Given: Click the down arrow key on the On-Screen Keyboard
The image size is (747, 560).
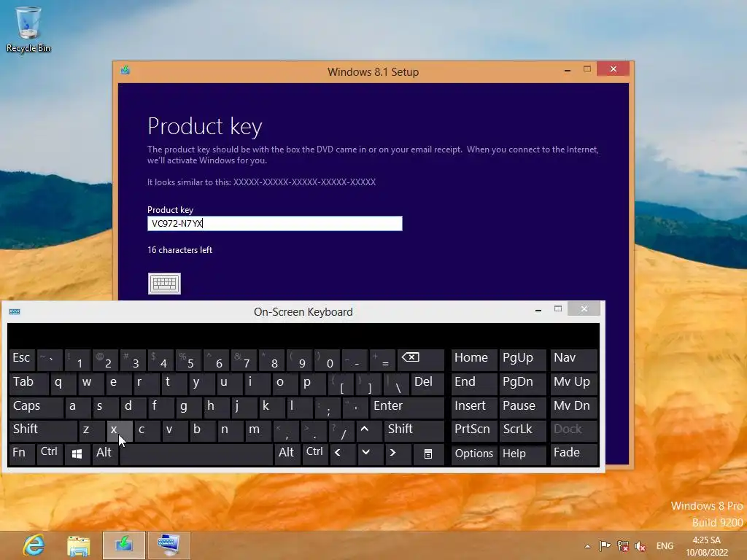Looking at the screenshot, I should 370,454.
